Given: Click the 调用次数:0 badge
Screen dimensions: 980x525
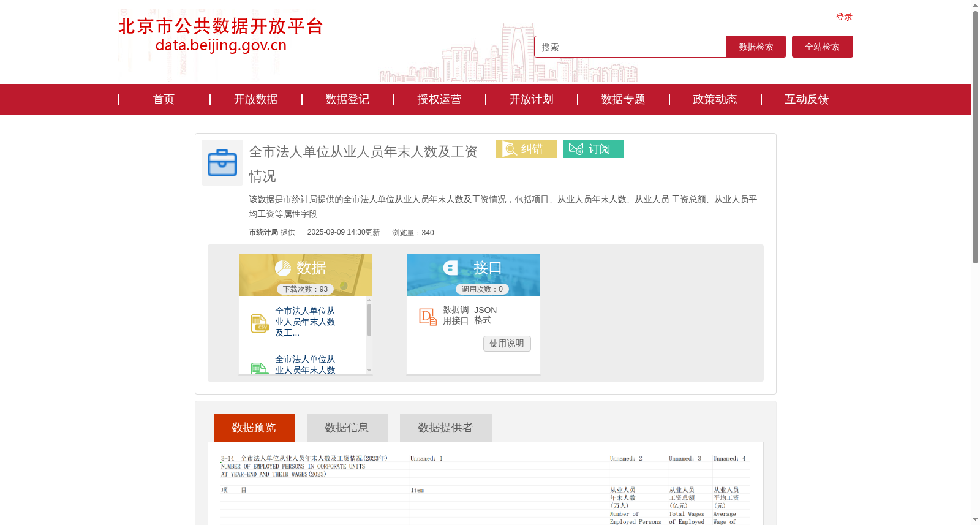Looking at the screenshot, I should point(482,289).
